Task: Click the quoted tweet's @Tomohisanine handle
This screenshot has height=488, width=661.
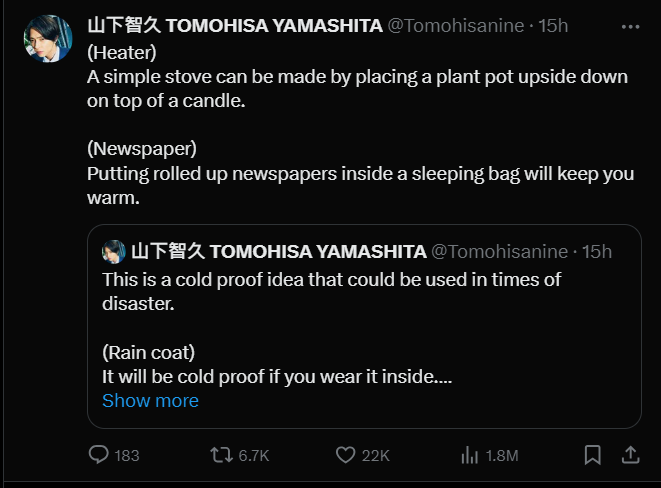Action: click(498, 251)
